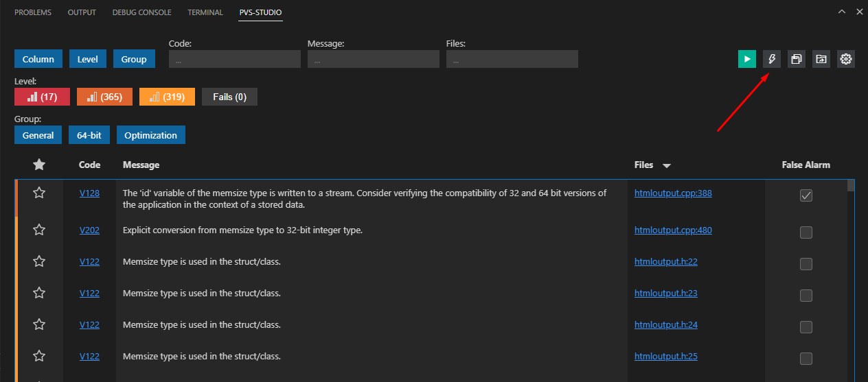Open the DEBUG CONSOLE tab
This screenshot has height=382, width=868.
pos(141,12)
